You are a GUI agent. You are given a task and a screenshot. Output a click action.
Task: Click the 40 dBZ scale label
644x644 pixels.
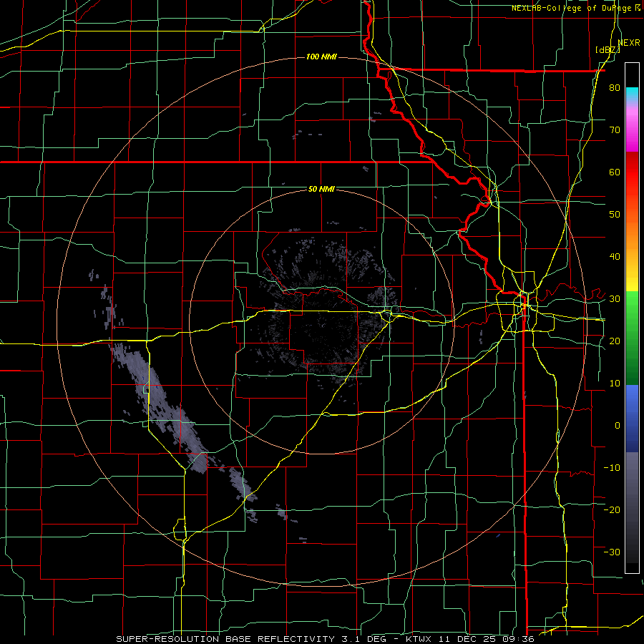click(x=615, y=257)
